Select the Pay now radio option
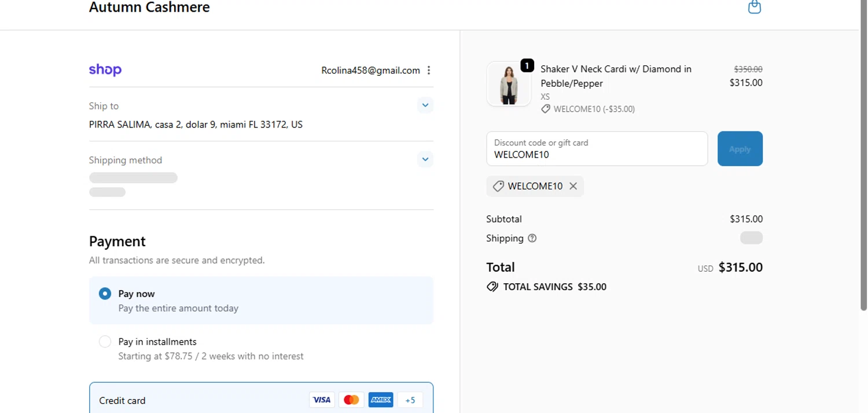The height and width of the screenshot is (413, 868). pos(105,294)
